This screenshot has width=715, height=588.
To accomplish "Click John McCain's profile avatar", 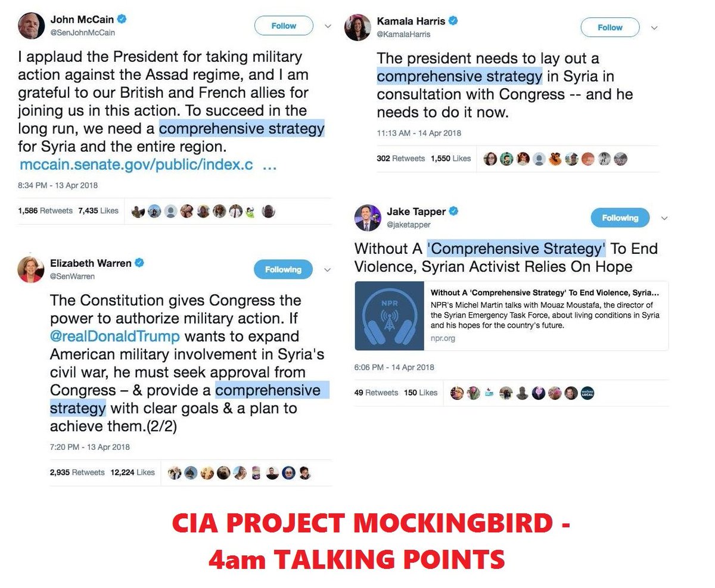I will point(31,26).
